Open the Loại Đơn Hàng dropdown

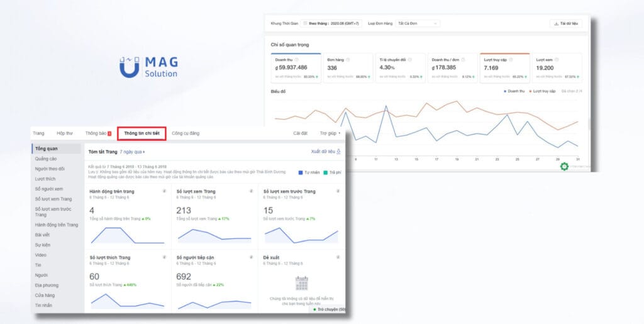tap(418, 23)
